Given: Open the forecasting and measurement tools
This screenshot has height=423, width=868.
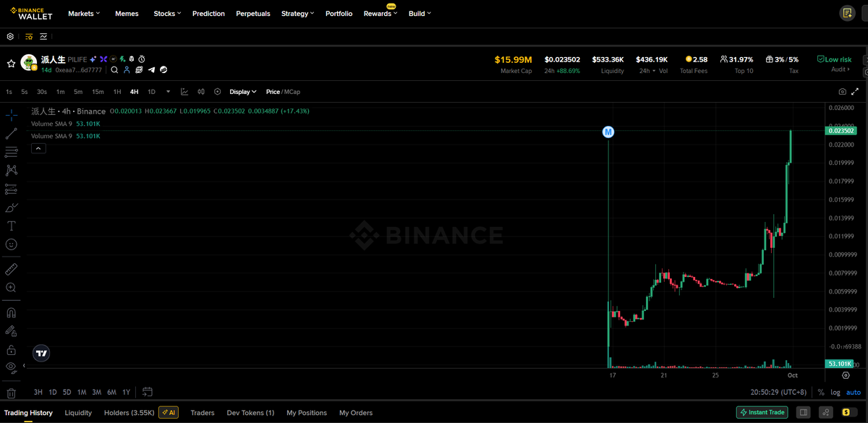Looking at the screenshot, I should 11,189.
